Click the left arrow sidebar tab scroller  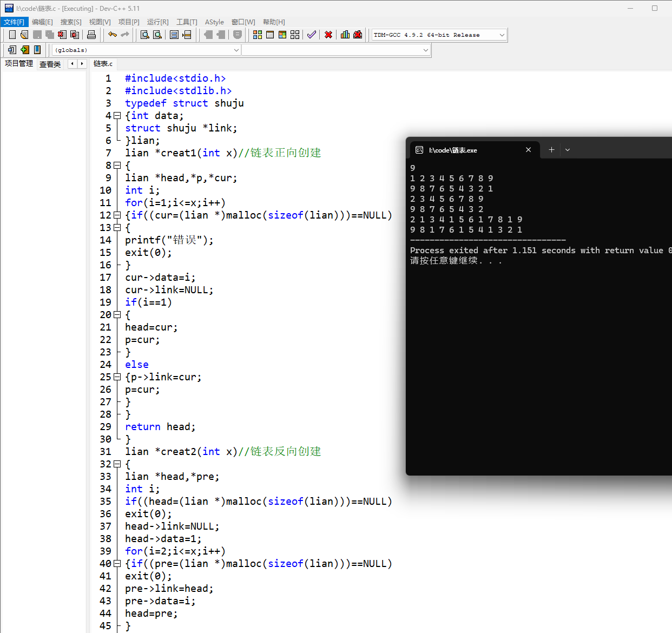click(x=71, y=64)
